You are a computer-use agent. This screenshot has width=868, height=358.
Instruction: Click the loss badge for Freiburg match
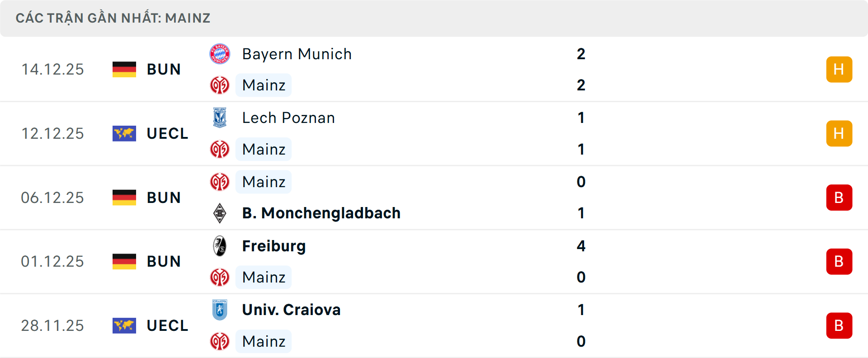click(x=839, y=261)
